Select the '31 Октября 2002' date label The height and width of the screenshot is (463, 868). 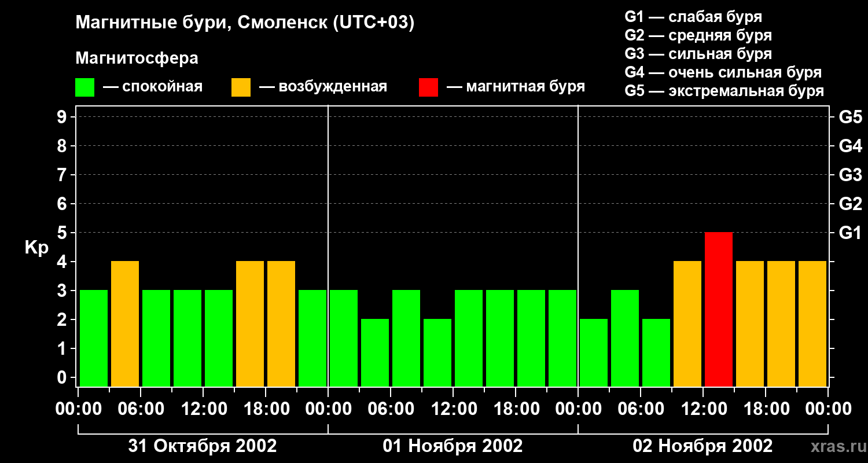203,446
